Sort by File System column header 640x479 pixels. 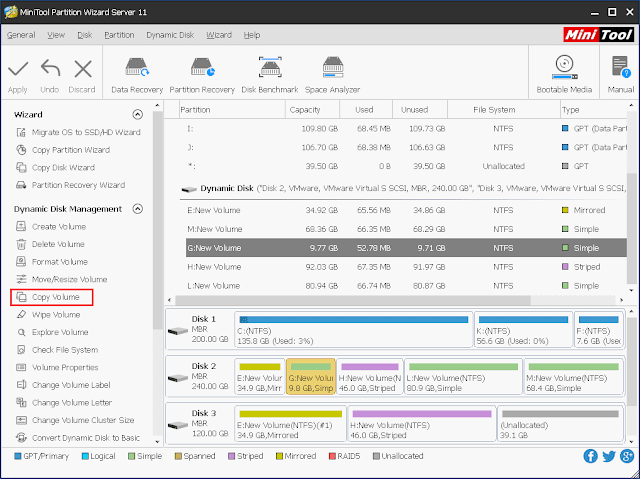[504, 110]
